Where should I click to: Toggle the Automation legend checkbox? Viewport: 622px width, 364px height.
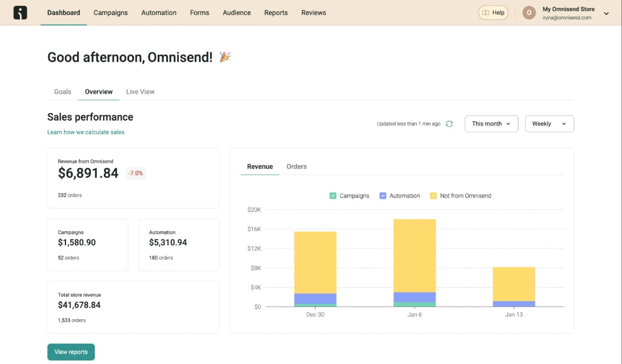point(383,196)
